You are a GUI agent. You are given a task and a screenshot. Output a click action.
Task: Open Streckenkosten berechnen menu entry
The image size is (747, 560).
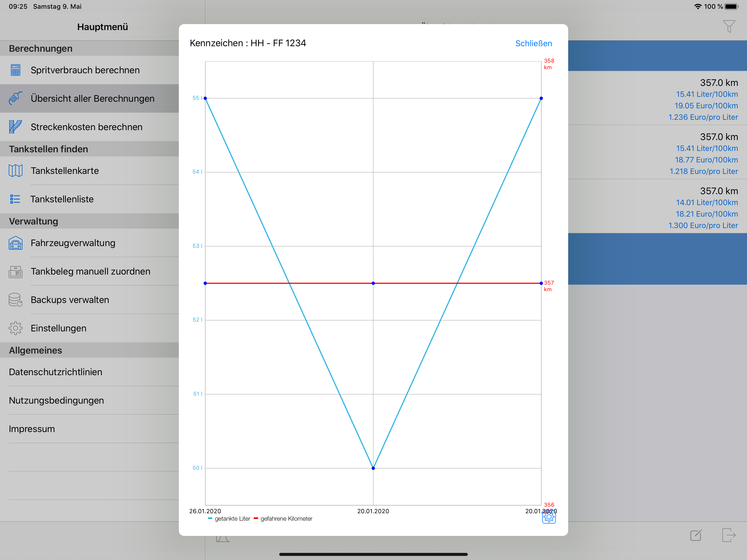click(x=89, y=127)
